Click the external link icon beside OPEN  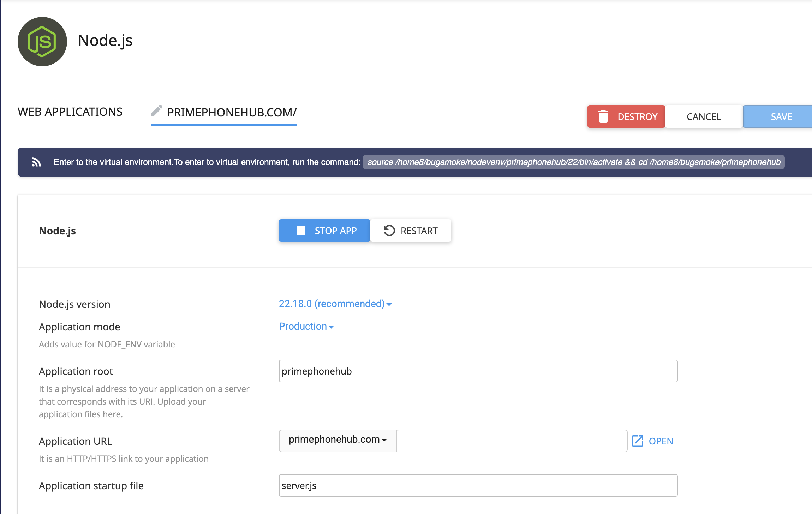pyautogui.click(x=638, y=441)
